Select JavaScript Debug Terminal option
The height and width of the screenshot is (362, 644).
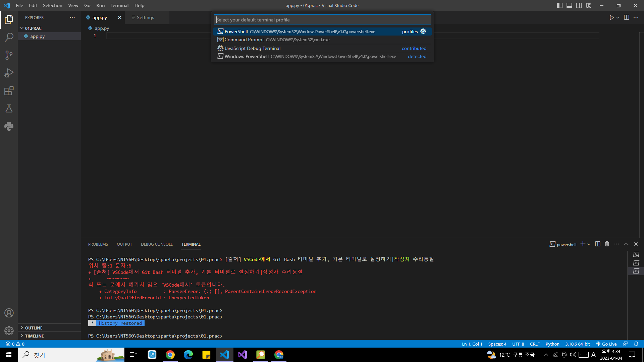coord(322,48)
